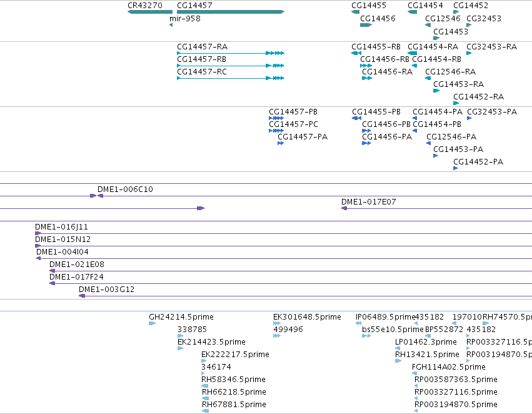Select EST RP003587363.5prime label

(456, 380)
